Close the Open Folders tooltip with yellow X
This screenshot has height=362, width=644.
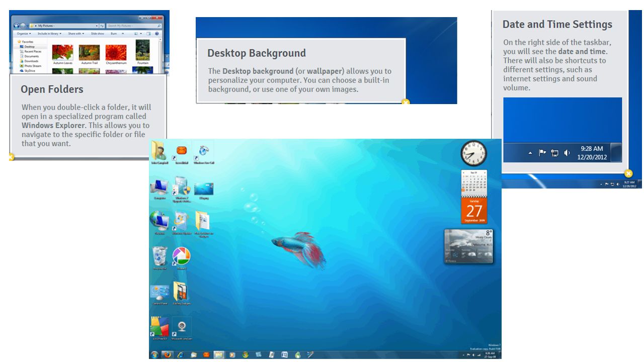click(11, 157)
